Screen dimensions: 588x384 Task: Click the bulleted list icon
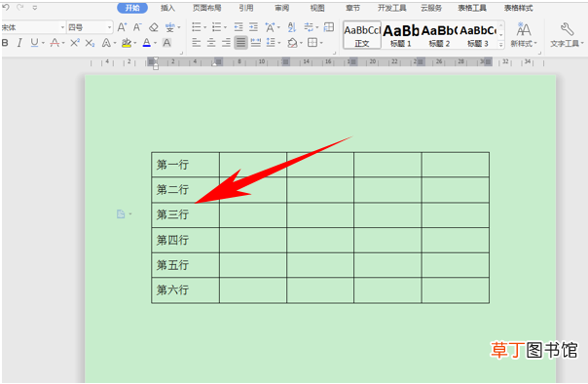pos(196,27)
